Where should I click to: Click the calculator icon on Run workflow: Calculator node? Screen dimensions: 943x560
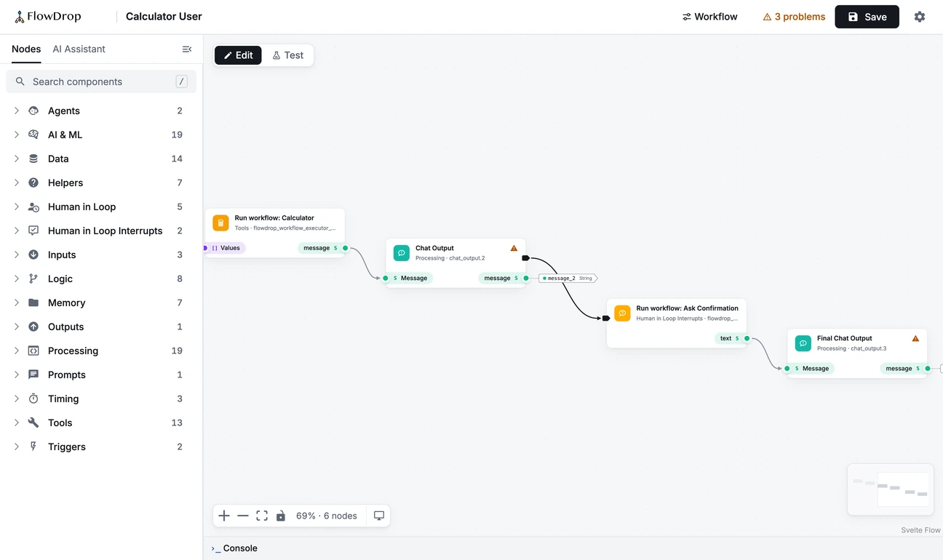pyautogui.click(x=220, y=223)
